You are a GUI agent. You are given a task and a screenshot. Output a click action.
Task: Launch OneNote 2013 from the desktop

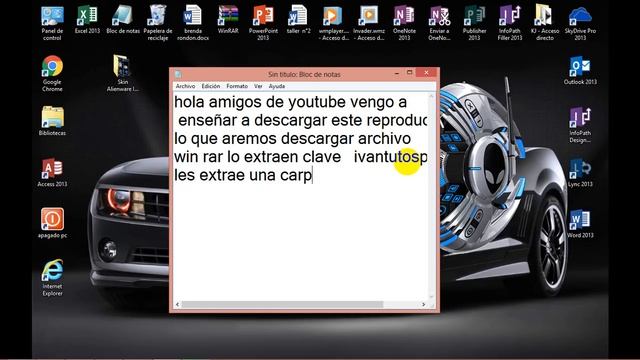click(x=404, y=23)
